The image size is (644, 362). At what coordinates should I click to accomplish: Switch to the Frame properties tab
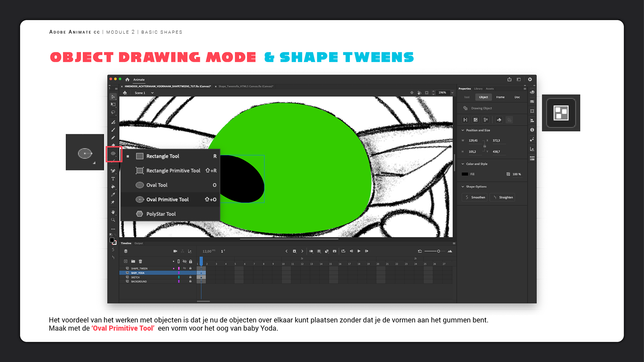500,97
